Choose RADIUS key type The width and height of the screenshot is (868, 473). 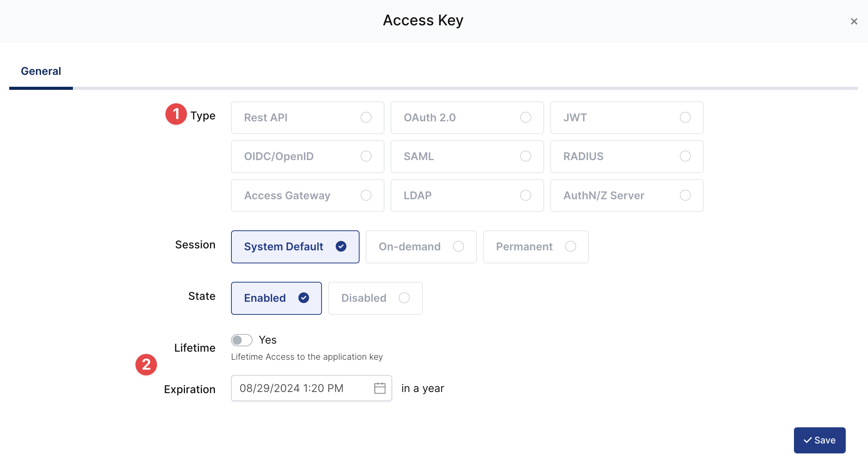[626, 157]
